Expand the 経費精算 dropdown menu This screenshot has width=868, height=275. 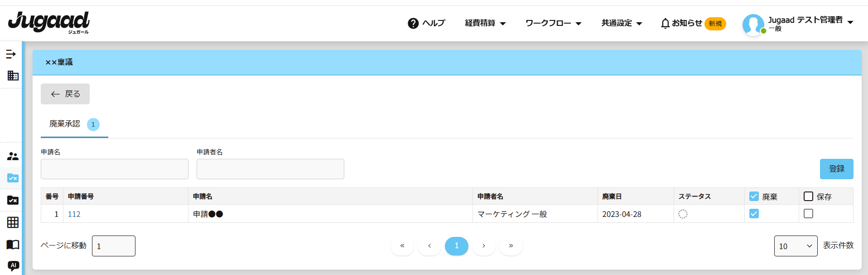click(x=485, y=23)
